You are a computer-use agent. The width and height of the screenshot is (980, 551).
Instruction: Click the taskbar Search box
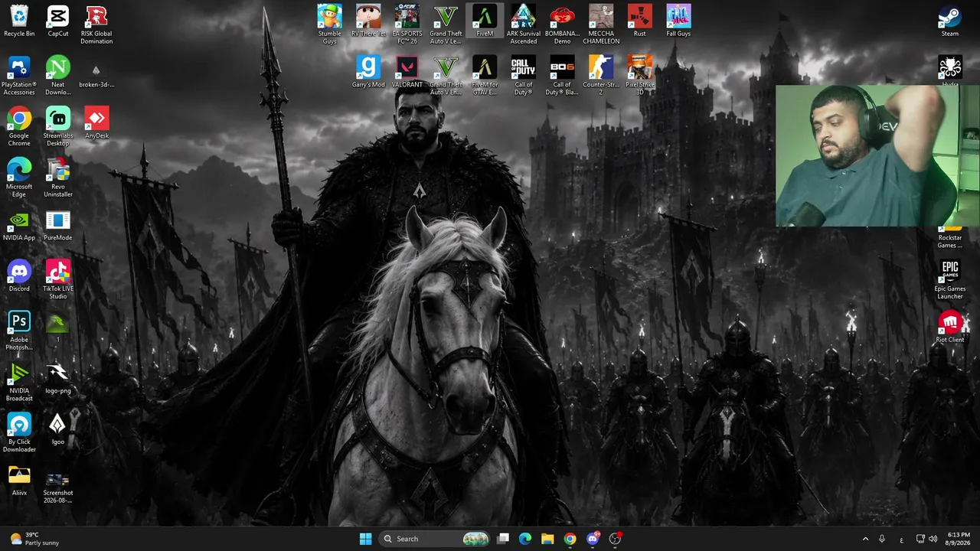[x=434, y=539]
